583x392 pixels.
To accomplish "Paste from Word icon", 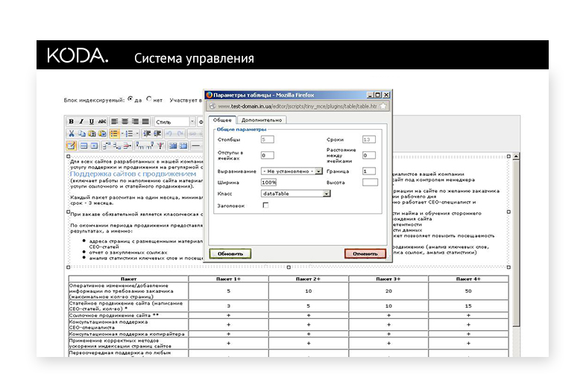I will (x=102, y=133).
